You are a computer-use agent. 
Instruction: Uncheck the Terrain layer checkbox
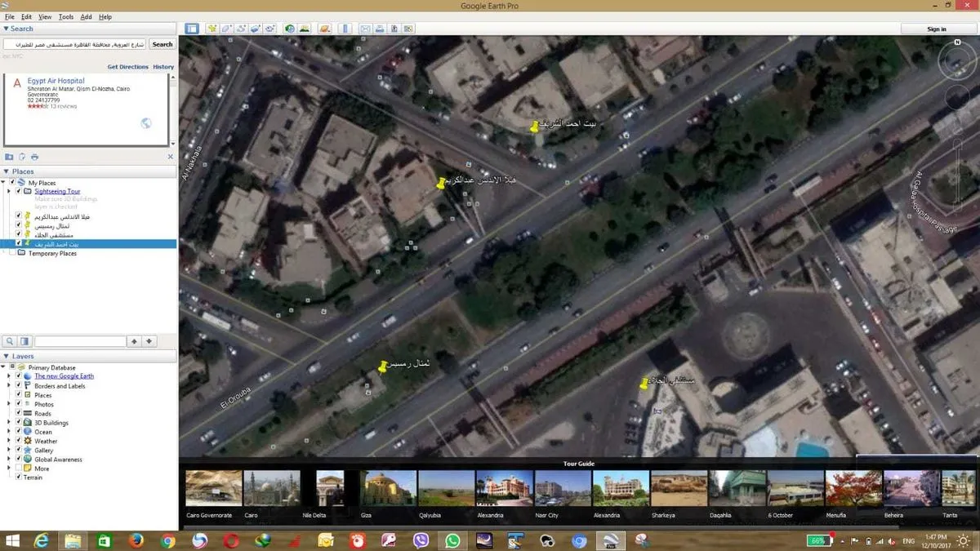(19, 478)
